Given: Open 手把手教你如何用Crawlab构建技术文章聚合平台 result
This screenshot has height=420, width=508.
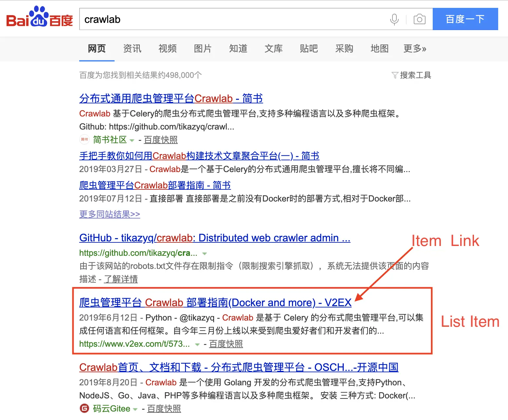Looking at the screenshot, I should pyautogui.click(x=199, y=156).
